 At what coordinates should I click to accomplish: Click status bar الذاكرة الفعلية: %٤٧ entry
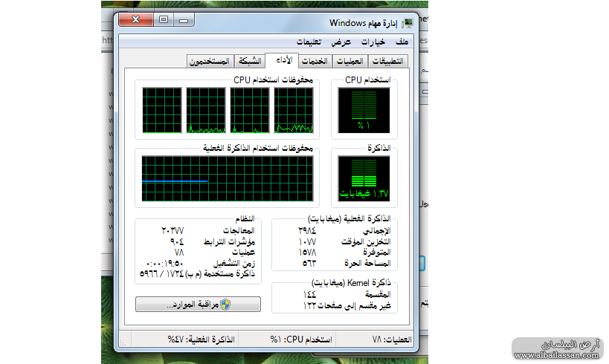[202, 339]
